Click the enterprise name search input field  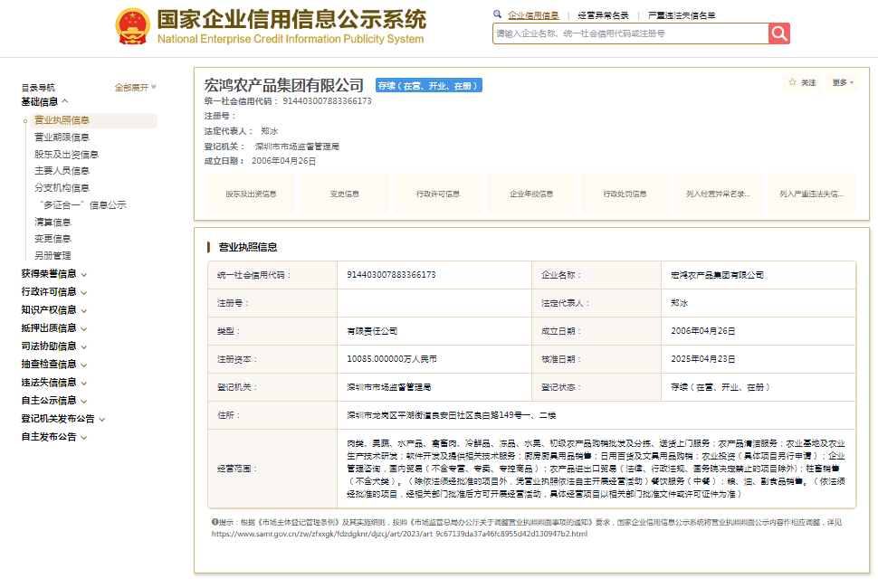pos(630,33)
